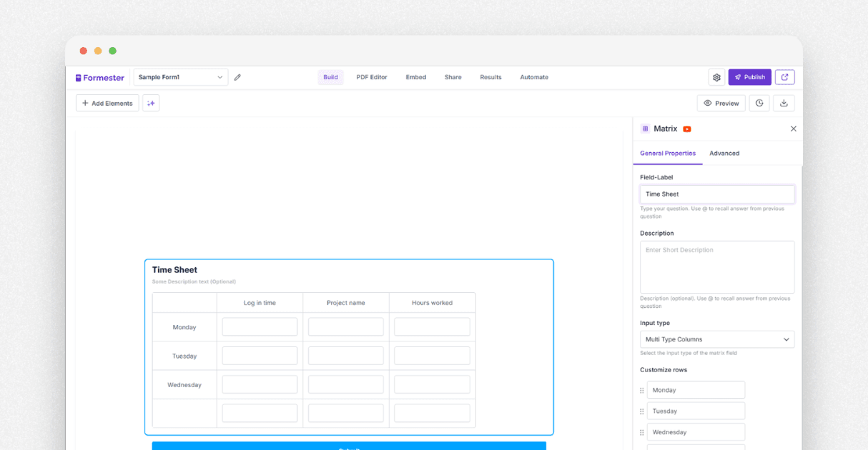Play the Matrix YouTube tutorial icon

(x=686, y=129)
